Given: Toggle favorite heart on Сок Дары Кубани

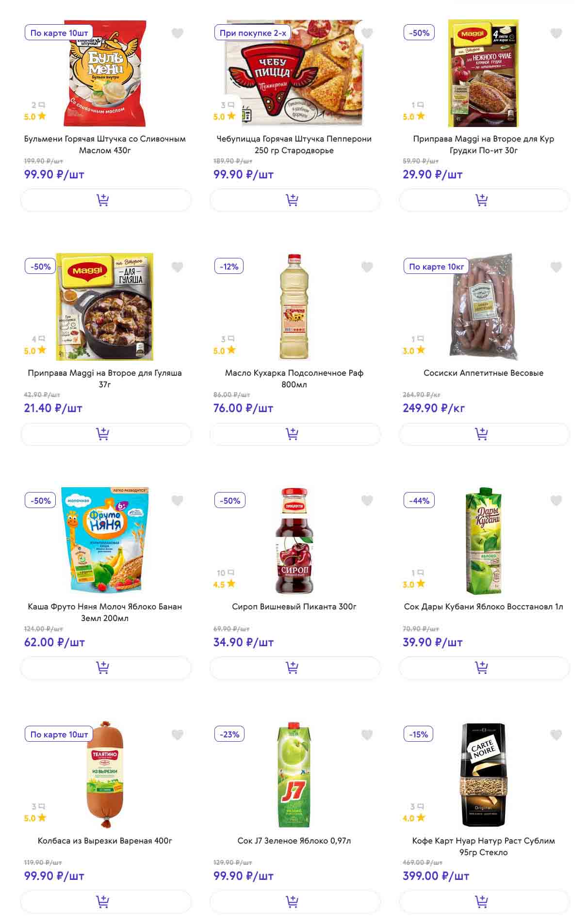Looking at the screenshot, I should (x=556, y=501).
